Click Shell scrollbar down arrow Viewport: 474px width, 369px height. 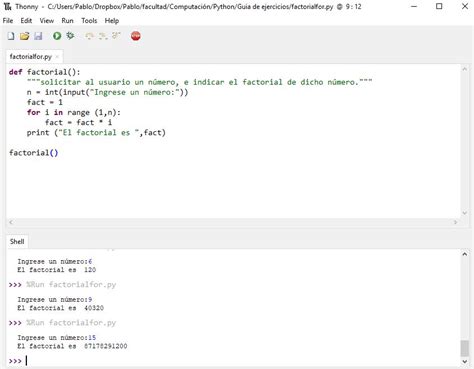465,362
